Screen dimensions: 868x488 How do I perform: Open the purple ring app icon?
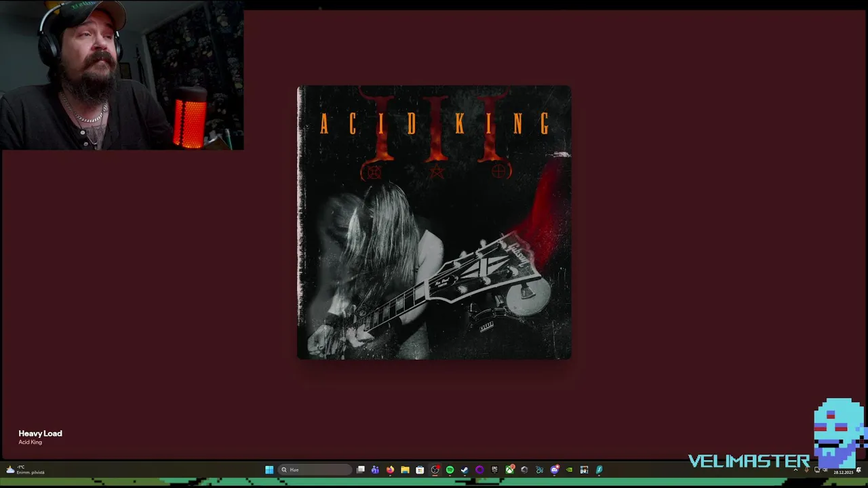(x=479, y=470)
